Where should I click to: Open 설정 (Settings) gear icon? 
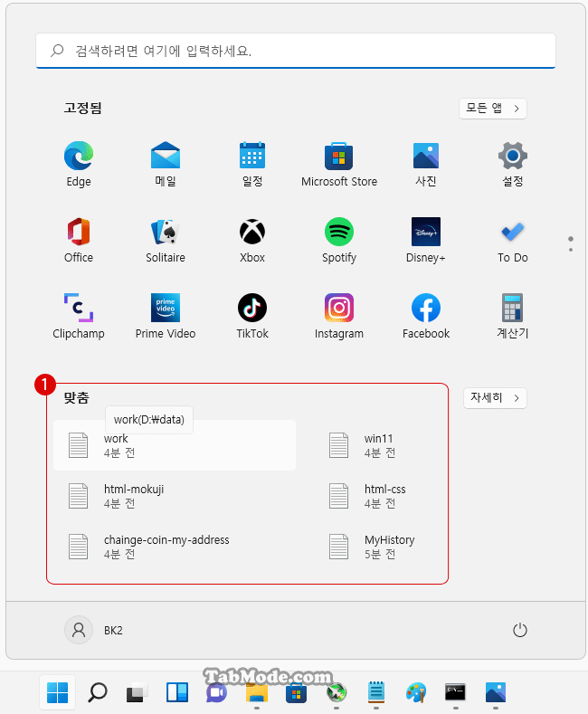coord(512,164)
